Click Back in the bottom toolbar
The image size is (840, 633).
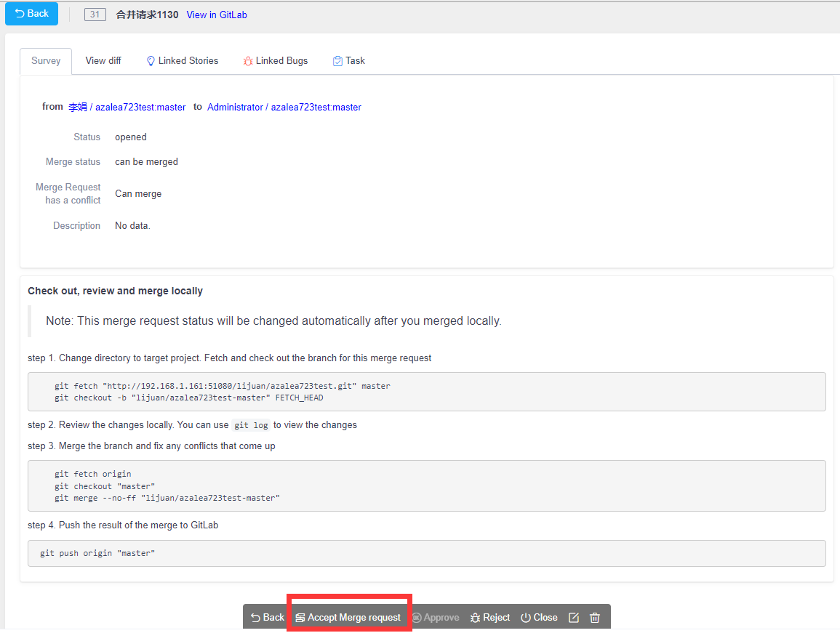[x=267, y=618]
